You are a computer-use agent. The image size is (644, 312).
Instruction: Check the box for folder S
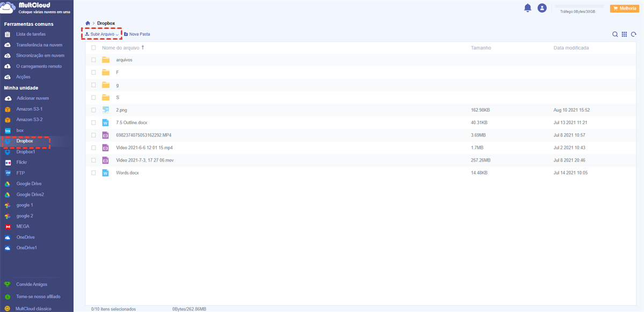(x=93, y=98)
